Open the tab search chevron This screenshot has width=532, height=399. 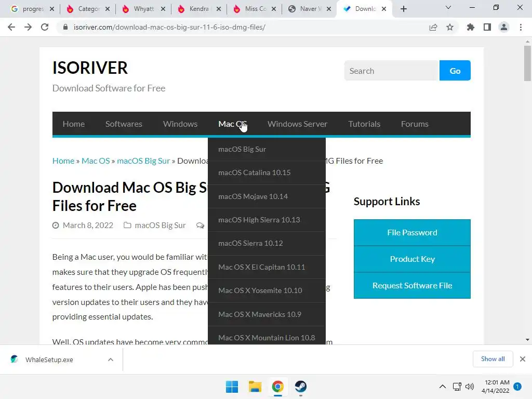click(x=448, y=7)
